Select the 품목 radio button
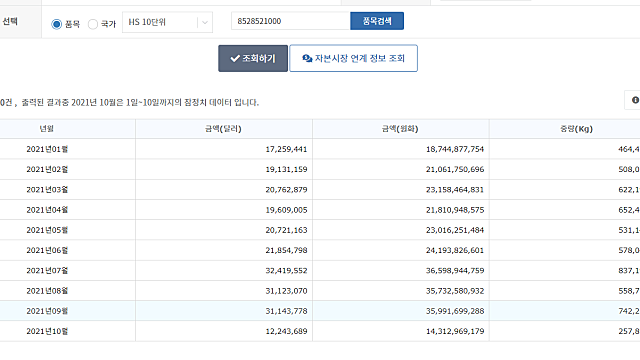The width and height of the screenshot is (640, 360). click(57, 24)
